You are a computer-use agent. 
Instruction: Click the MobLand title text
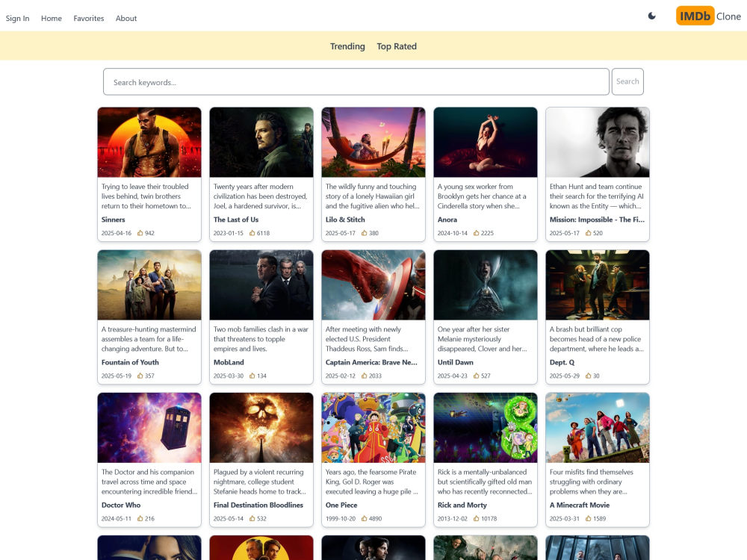coord(229,362)
